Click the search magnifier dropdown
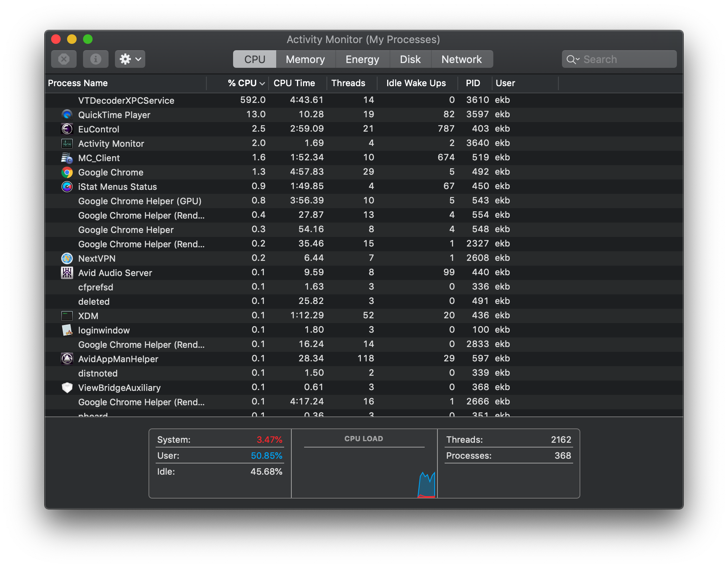The image size is (728, 568). point(573,59)
